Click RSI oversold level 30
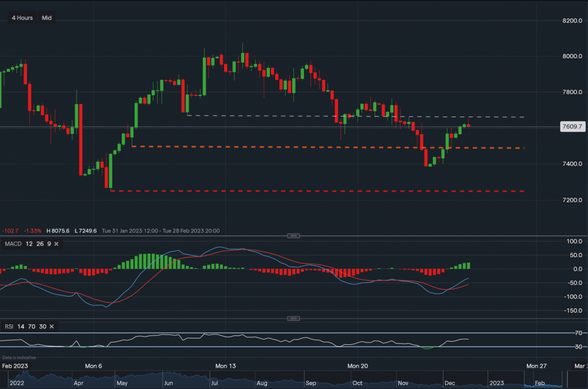The height and width of the screenshot is (389, 588). [x=42, y=326]
